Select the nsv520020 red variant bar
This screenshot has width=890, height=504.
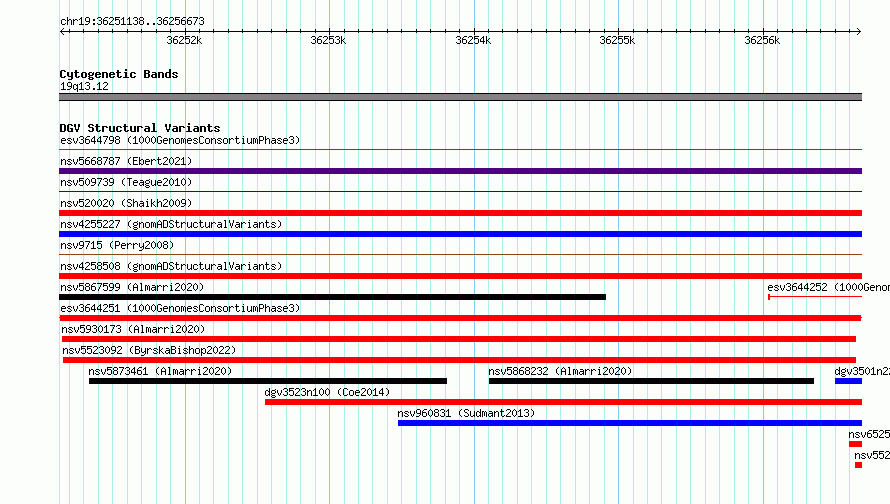460,213
